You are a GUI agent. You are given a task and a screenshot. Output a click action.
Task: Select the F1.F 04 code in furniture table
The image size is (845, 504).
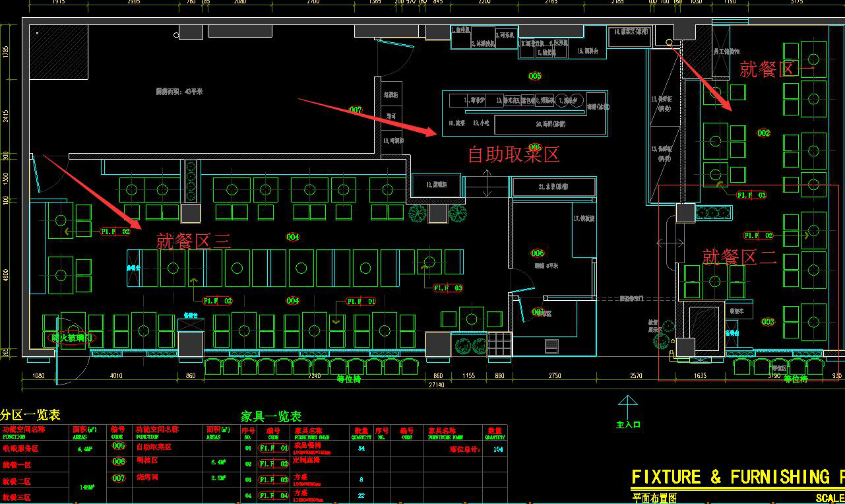click(273, 495)
